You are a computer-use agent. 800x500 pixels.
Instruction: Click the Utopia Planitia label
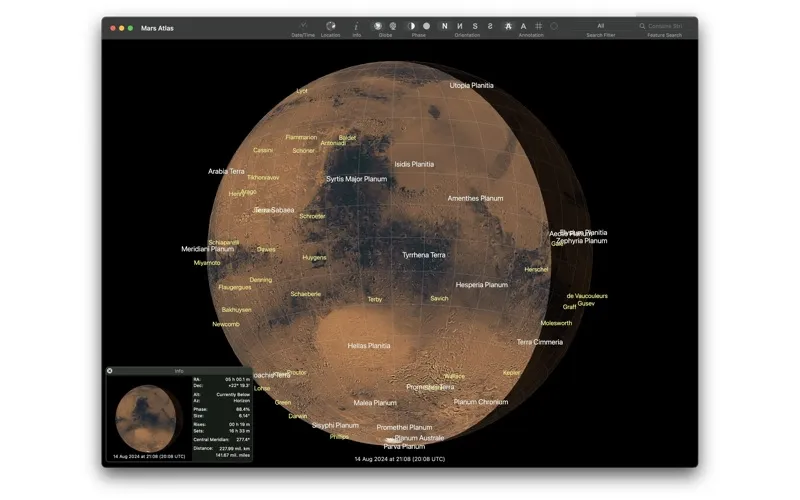click(471, 85)
